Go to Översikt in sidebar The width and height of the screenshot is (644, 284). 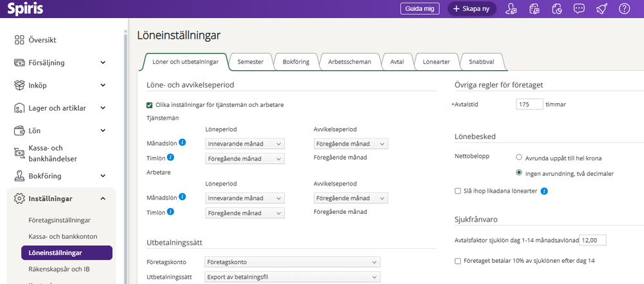click(x=43, y=40)
